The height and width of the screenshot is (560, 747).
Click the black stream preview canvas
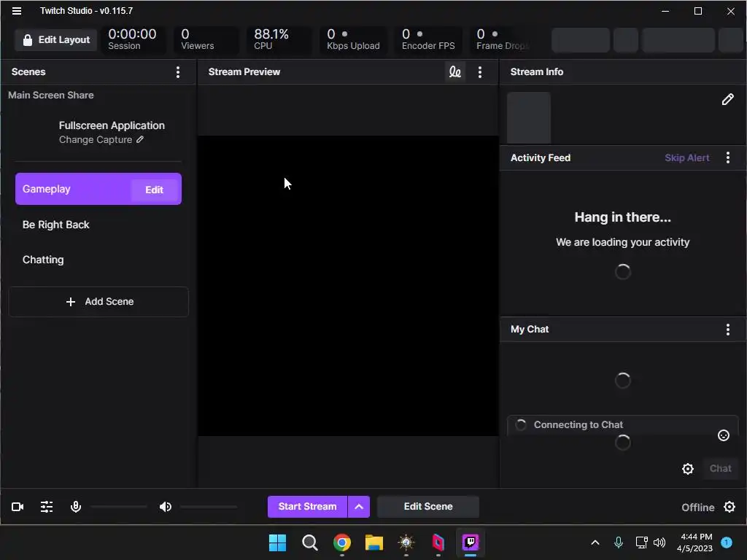[348, 286]
